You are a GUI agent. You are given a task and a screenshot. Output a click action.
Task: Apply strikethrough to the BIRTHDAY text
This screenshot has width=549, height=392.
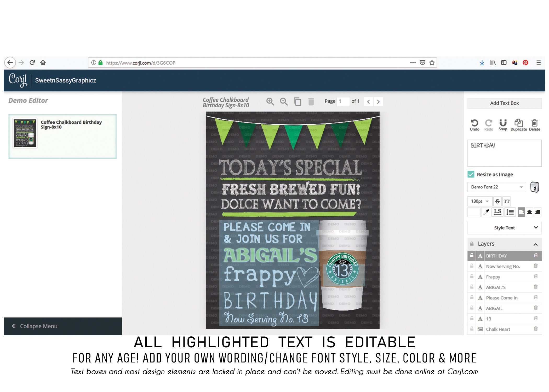497,201
